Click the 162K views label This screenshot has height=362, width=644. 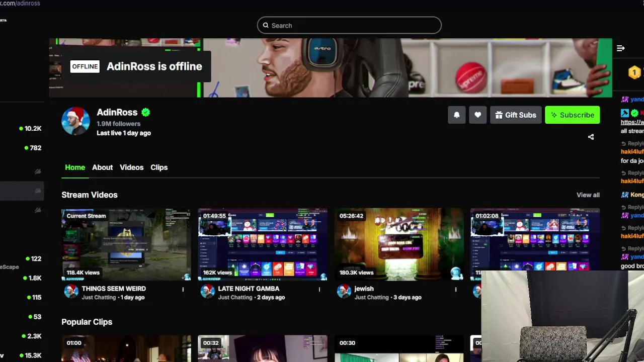[x=217, y=273]
